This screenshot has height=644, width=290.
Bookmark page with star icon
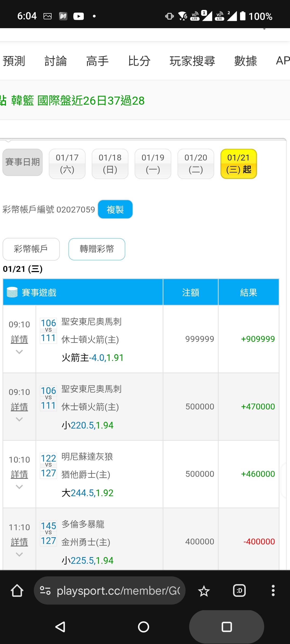(x=204, y=591)
